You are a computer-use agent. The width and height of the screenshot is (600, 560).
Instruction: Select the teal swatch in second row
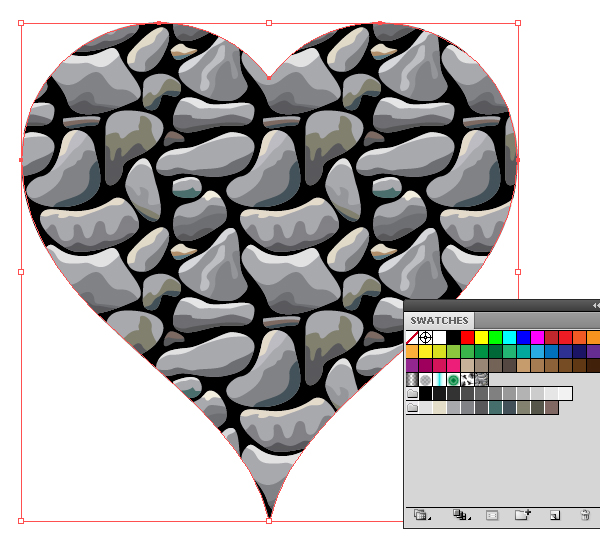tap(523, 351)
